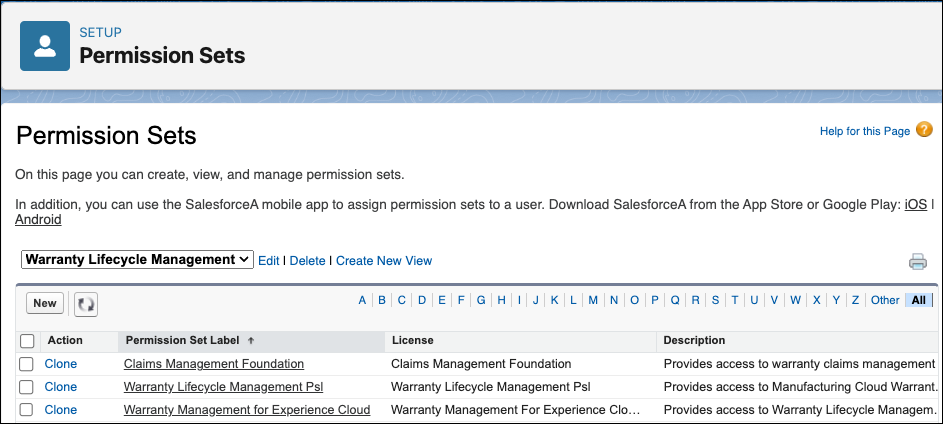Filter list by letter Z
943x424 pixels.
[855, 300]
